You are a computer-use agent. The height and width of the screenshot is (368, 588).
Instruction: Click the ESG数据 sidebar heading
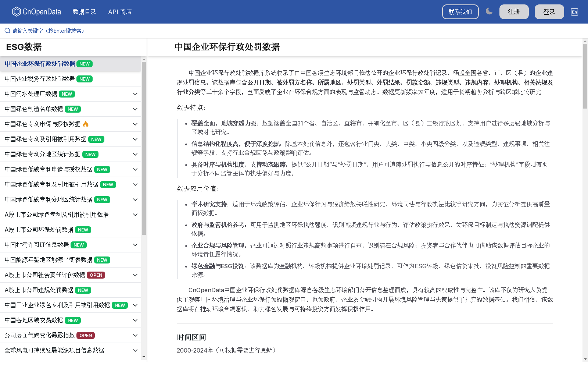24,47
